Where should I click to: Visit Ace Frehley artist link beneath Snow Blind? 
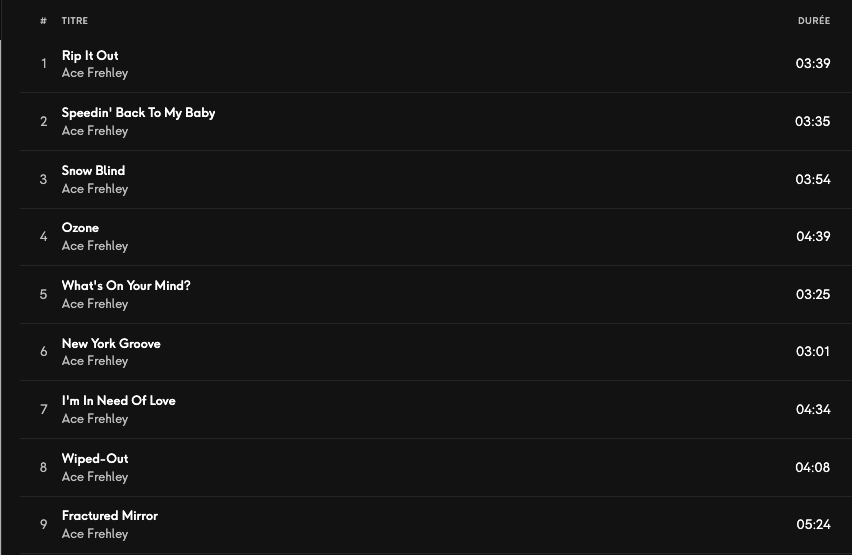point(95,189)
